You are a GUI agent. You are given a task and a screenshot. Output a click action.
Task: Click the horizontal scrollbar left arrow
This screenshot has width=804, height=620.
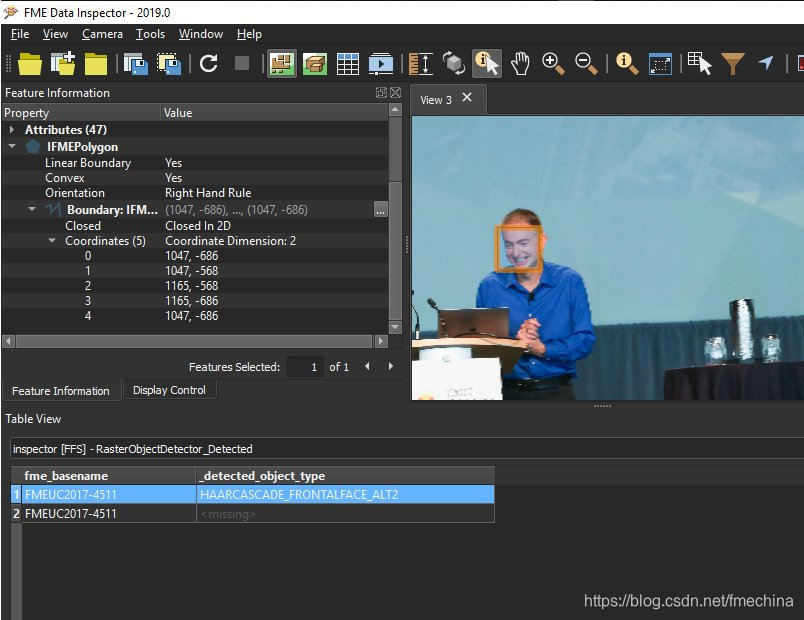click(x=8, y=341)
